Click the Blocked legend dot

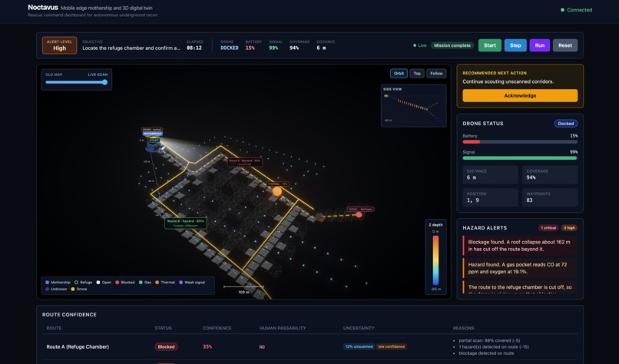[x=118, y=283]
